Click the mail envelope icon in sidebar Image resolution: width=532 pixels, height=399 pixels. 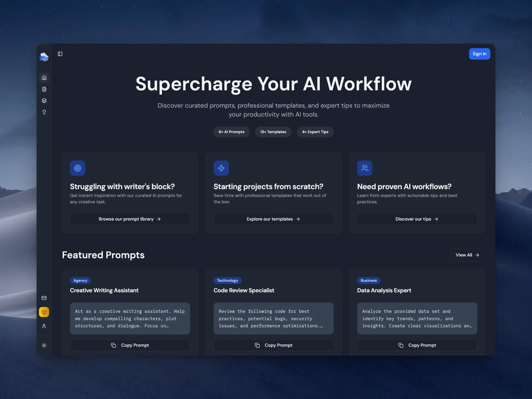(44, 298)
